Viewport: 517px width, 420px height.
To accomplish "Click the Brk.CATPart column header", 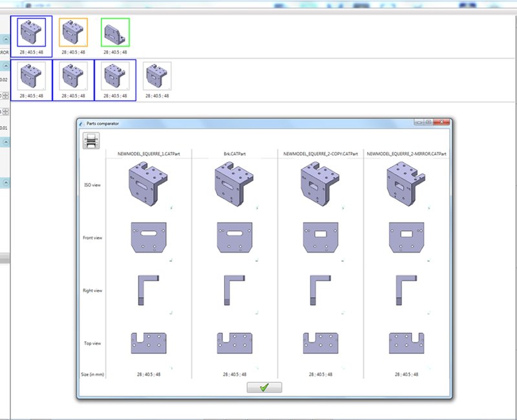I will [234, 154].
